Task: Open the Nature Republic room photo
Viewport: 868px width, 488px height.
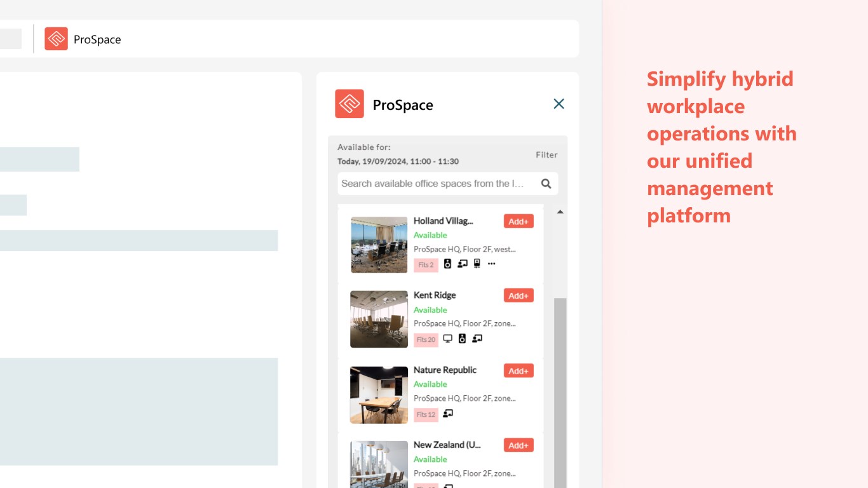Action: point(379,395)
